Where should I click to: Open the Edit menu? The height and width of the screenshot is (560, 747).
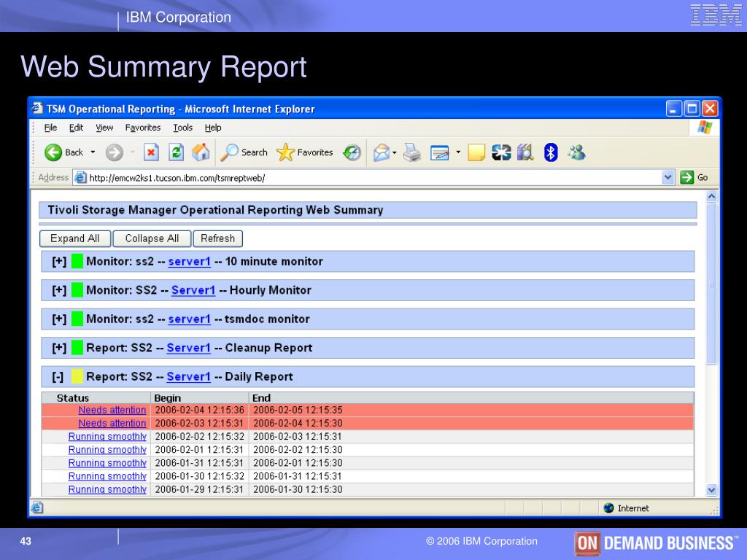[x=76, y=128]
